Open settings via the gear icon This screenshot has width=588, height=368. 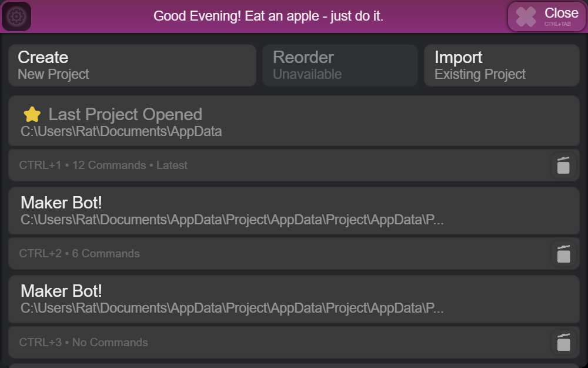click(16, 16)
